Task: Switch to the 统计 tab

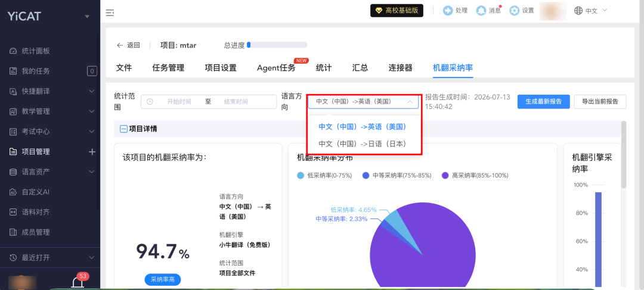Action: click(x=324, y=68)
